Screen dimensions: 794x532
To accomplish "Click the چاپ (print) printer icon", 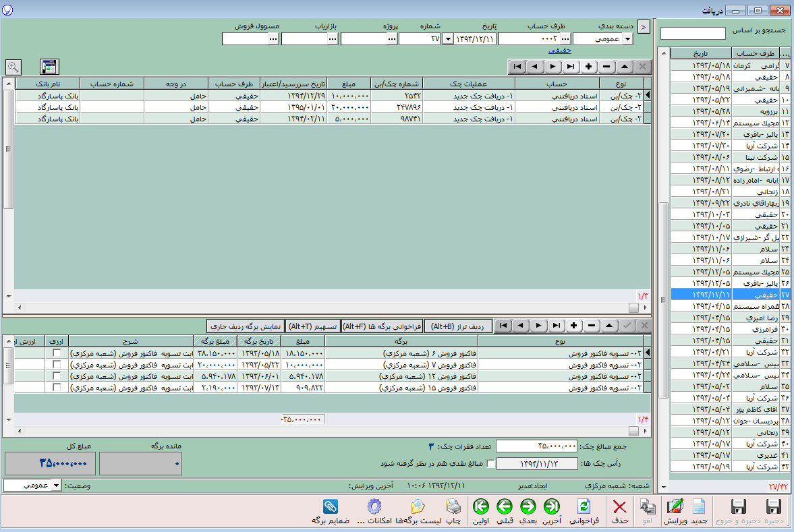I will (453, 508).
